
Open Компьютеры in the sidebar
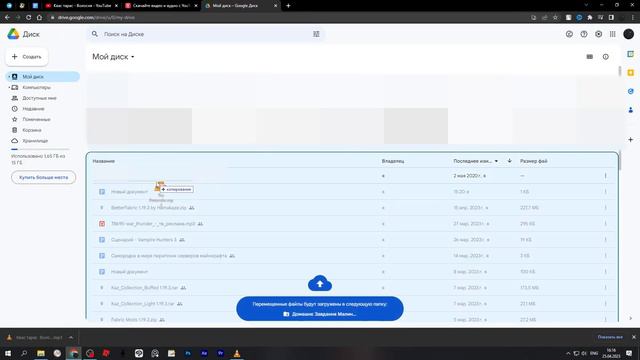[x=36, y=87]
